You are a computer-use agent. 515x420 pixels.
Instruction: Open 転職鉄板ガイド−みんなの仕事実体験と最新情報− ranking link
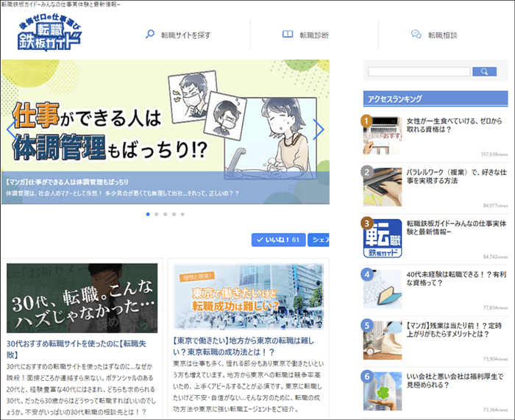pyautogui.click(x=457, y=227)
